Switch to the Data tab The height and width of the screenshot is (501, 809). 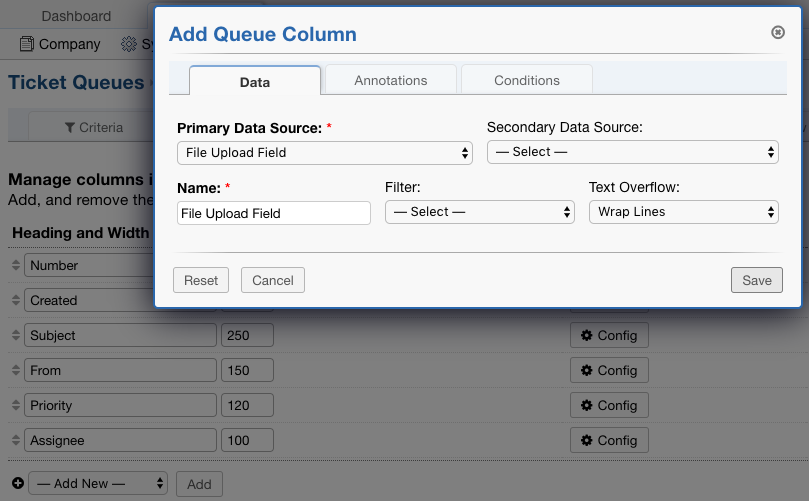pyautogui.click(x=255, y=81)
